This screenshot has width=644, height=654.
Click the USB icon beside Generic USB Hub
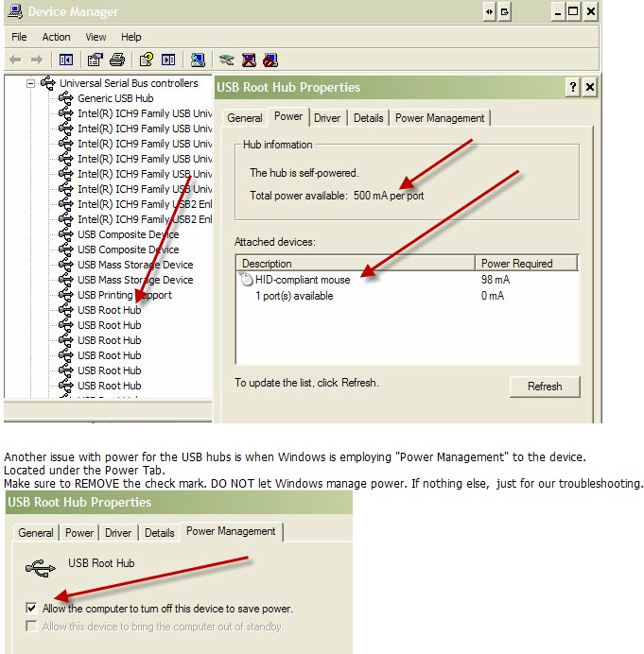pos(66,98)
